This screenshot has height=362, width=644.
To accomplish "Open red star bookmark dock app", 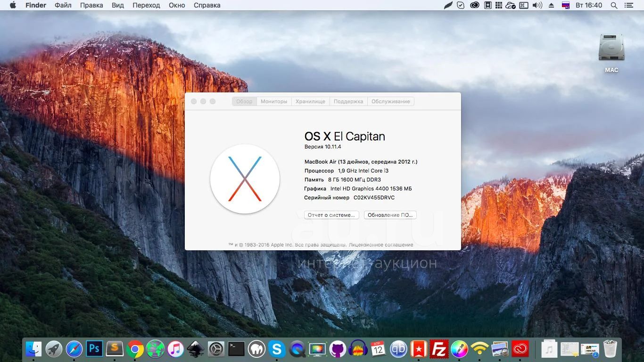I will pos(419,349).
